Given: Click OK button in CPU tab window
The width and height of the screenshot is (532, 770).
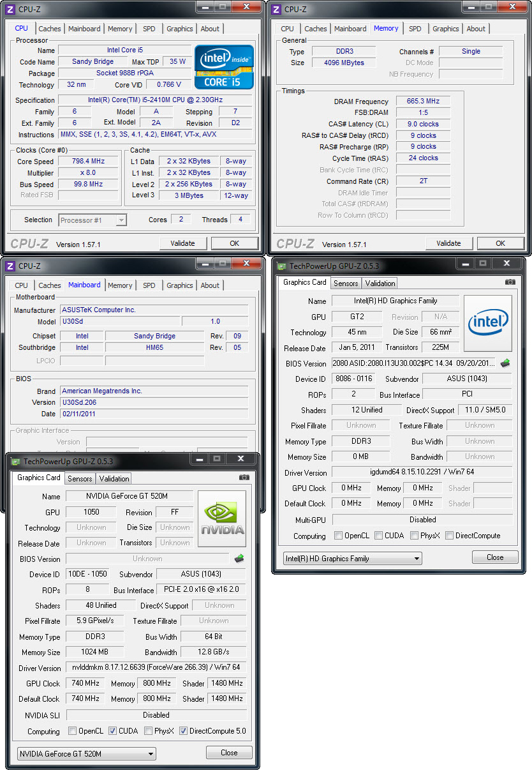Looking at the screenshot, I should click(x=235, y=243).
